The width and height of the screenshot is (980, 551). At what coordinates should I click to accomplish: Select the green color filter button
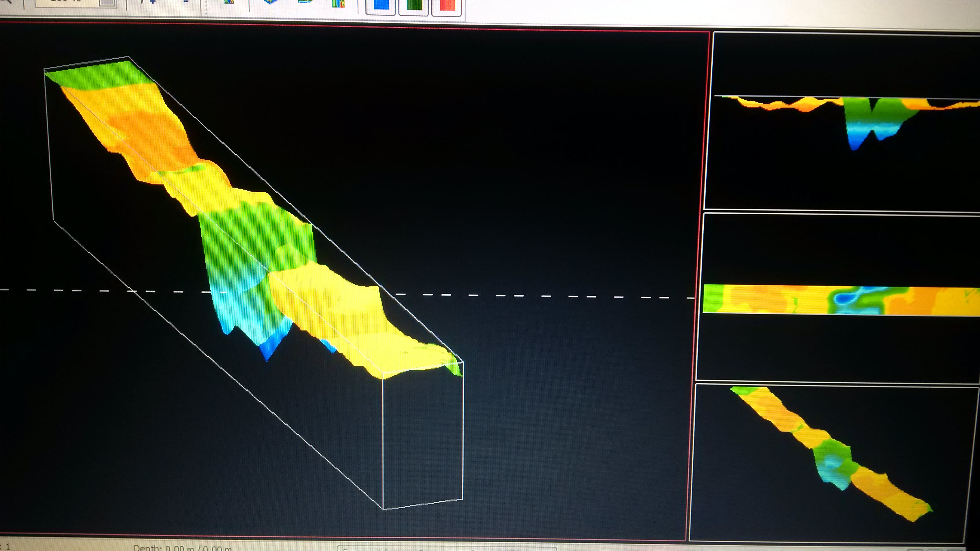tap(414, 5)
